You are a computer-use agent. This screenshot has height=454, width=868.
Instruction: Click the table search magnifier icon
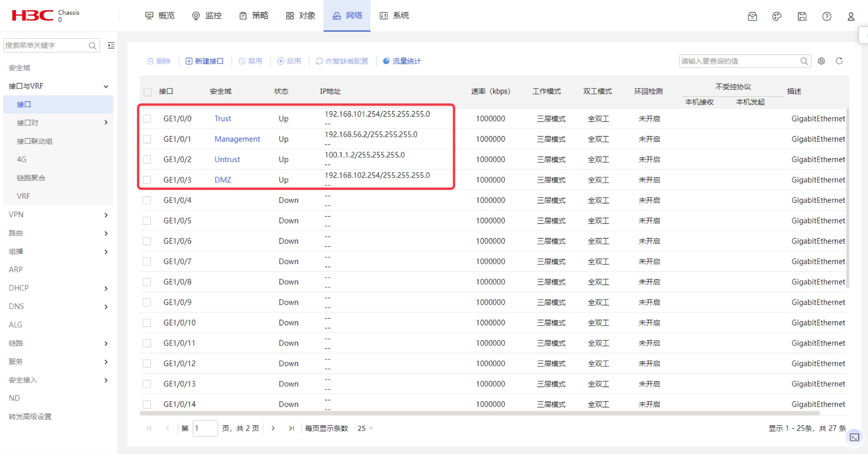click(804, 61)
